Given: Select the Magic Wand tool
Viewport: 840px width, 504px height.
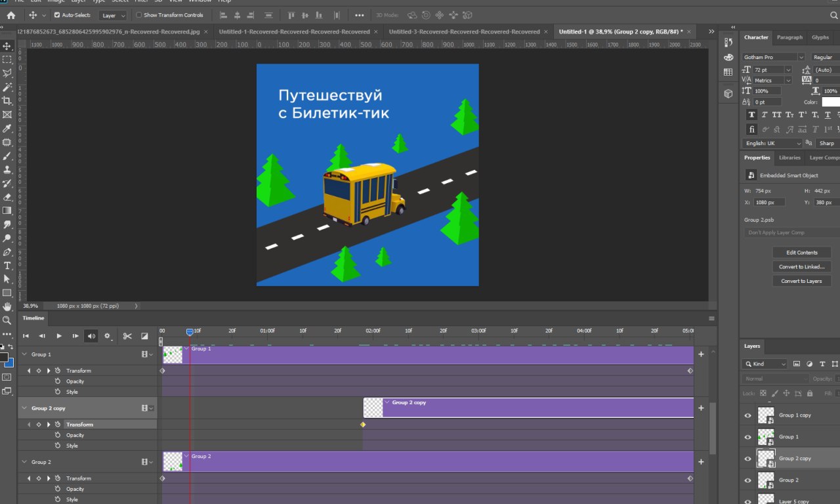Looking at the screenshot, I should pos(7,87).
